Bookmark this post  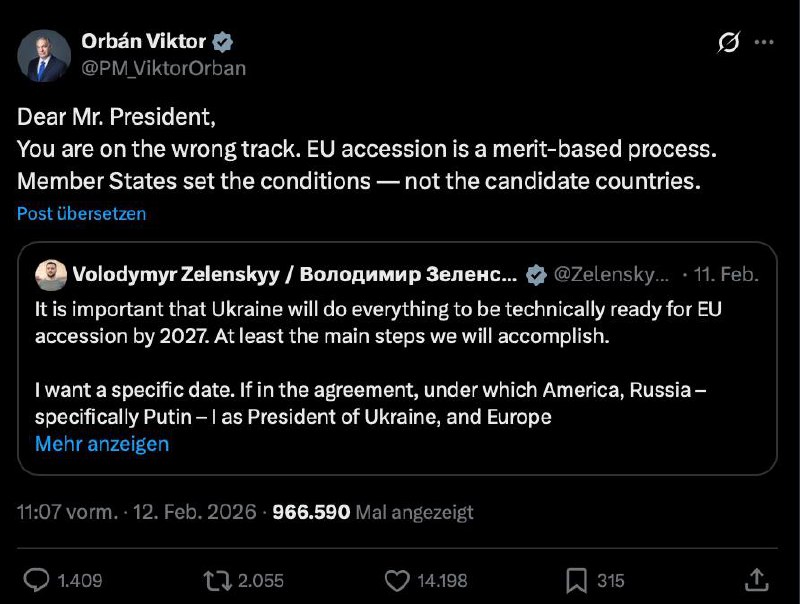click(577, 579)
